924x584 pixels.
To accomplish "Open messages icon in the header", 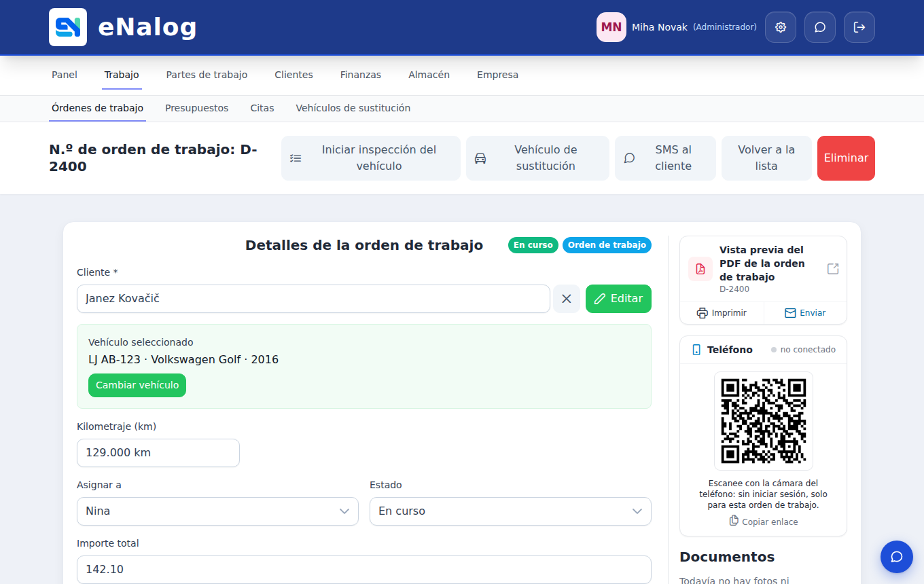I will 820,27.
